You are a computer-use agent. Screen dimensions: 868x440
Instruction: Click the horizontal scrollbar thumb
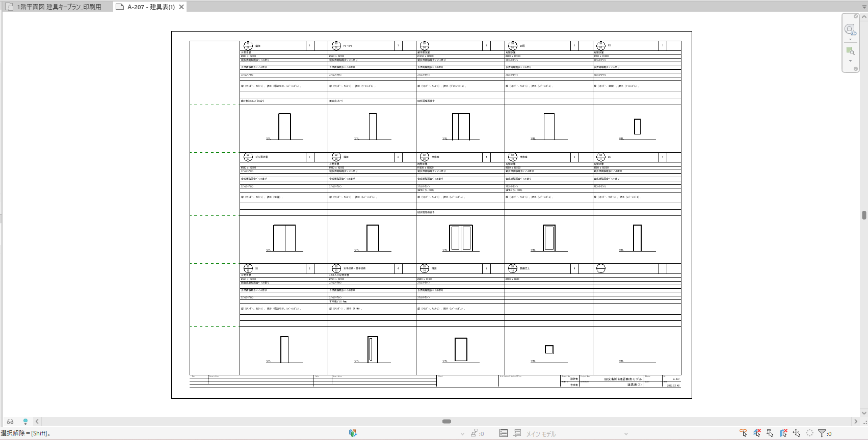click(x=446, y=422)
